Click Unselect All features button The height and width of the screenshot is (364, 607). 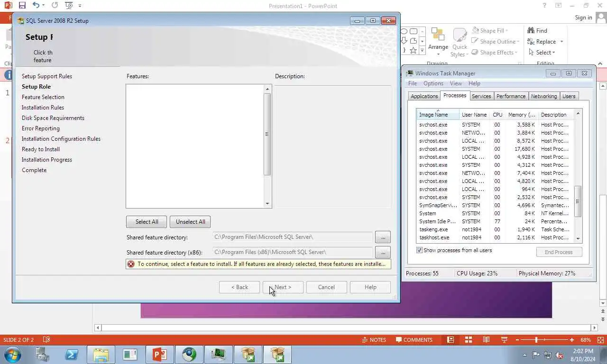(190, 222)
